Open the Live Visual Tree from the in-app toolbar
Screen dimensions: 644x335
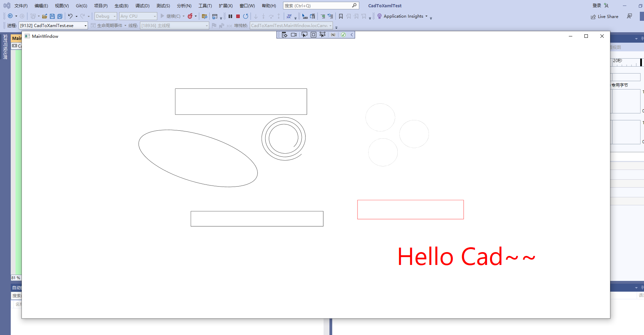coord(284,35)
